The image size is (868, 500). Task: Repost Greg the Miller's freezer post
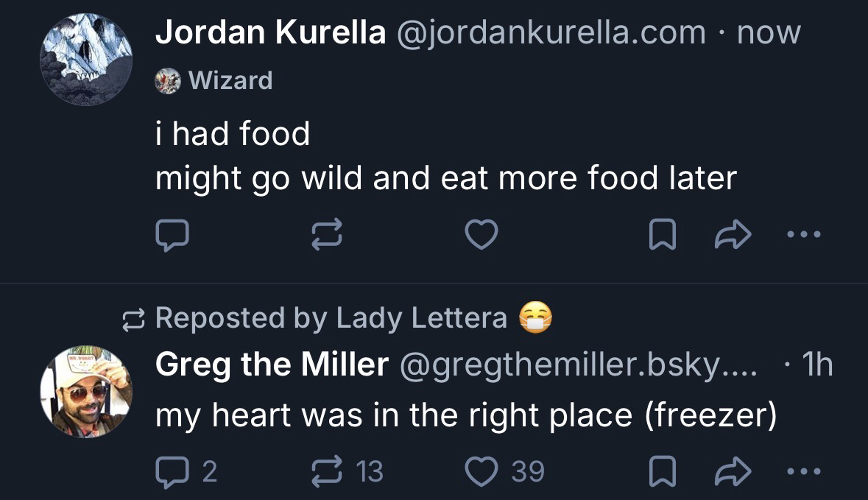coord(327,471)
